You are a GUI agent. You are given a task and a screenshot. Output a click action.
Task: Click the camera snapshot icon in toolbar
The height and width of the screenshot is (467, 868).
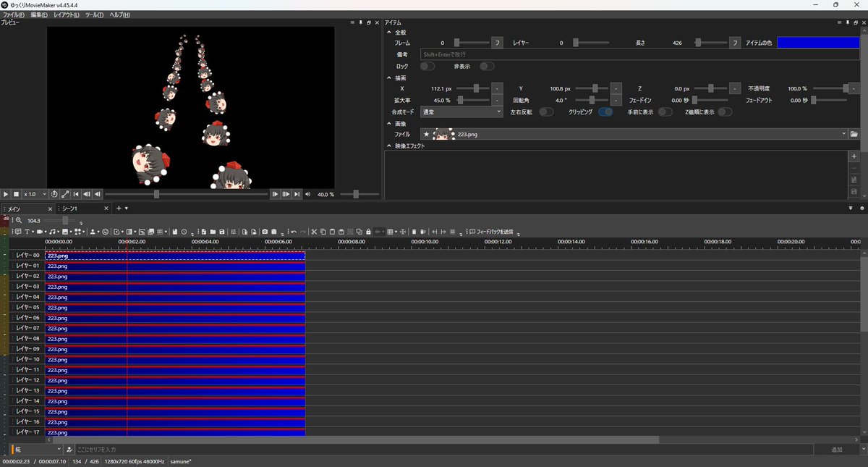264,232
